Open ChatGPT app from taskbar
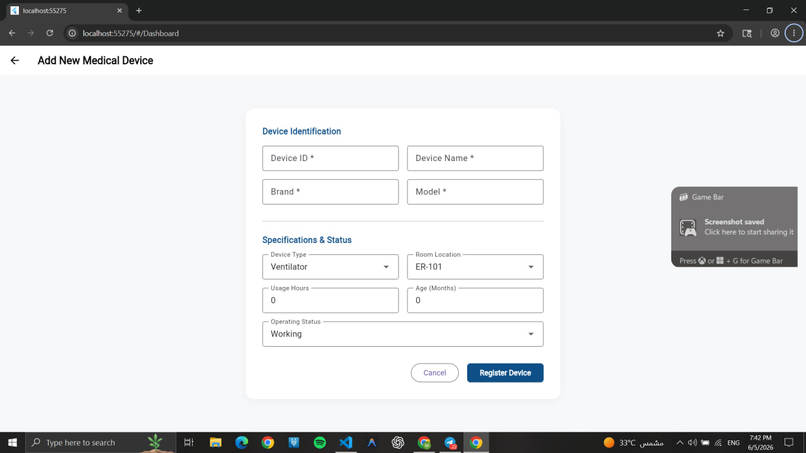806x453 pixels. point(398,442)
